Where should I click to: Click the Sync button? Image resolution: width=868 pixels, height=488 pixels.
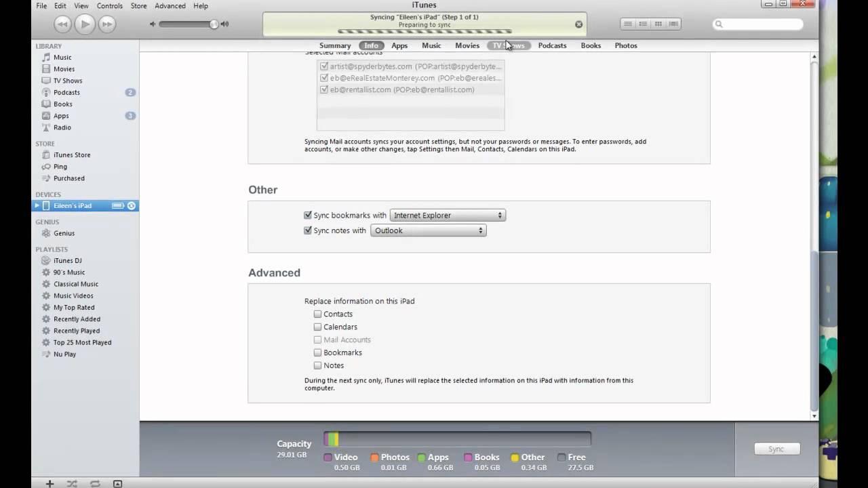[776, 449]
